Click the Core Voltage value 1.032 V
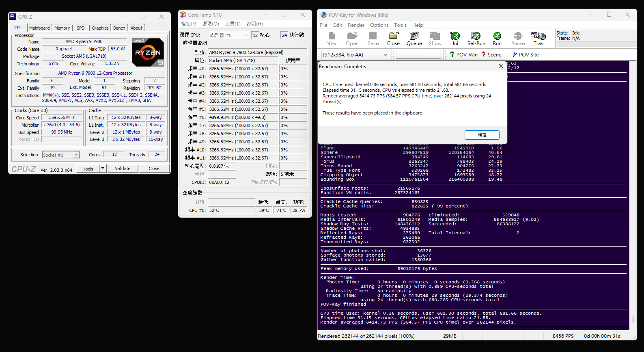This screenshot has width=644, height=352. (x=112, y=63)
